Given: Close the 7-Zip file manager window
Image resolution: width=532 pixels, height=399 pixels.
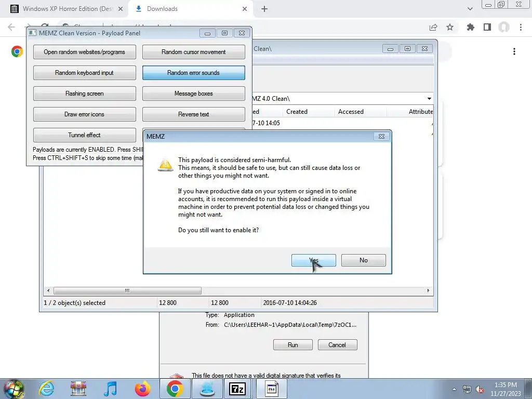Looking at the screenshot, I should coord(424,49).
